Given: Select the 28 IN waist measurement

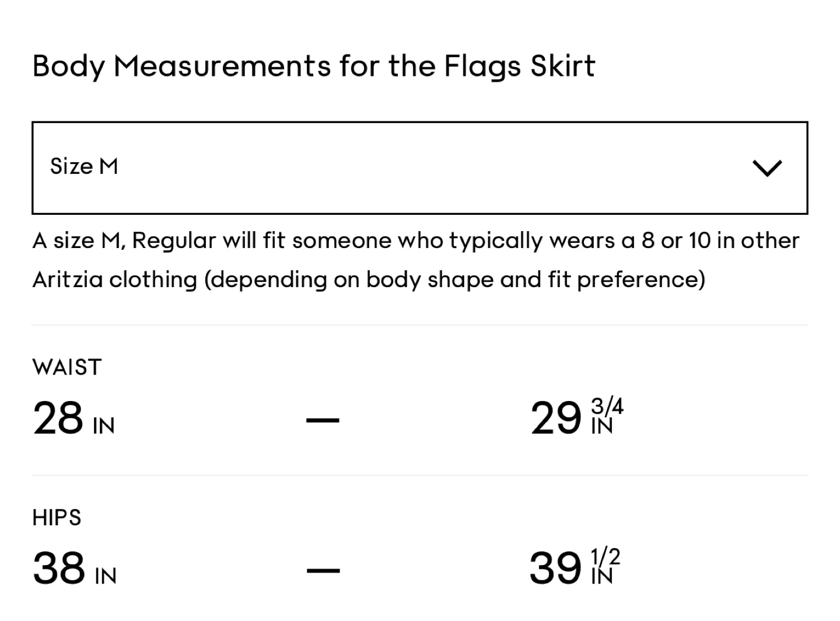Looking at the screenshot, I should (73, 417).
